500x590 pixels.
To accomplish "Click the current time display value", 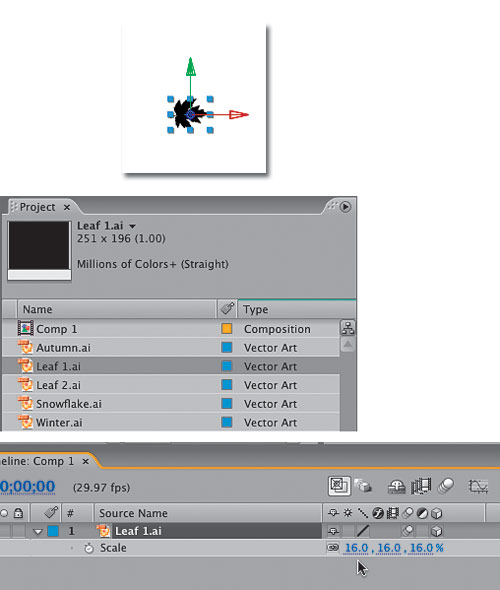I will tap(27, 487).
